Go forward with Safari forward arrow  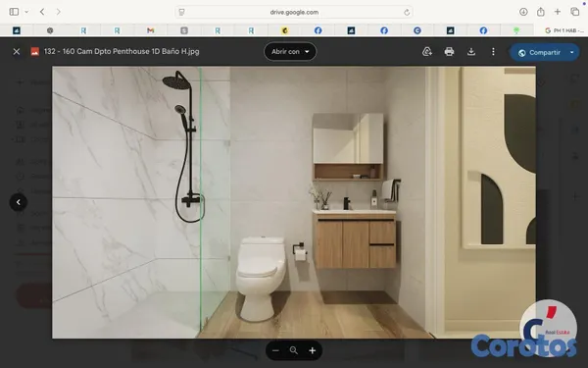point(58,12)
